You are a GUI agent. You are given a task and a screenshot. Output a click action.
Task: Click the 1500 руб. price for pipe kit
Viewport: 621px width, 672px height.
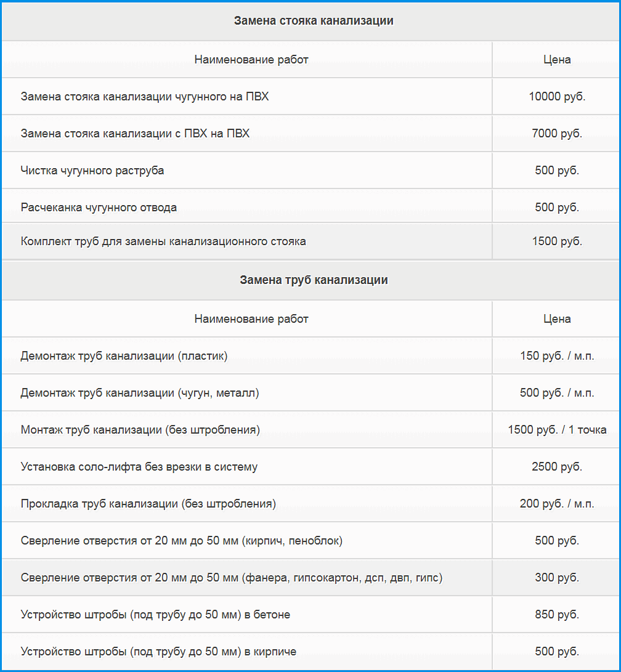point(557,241)
